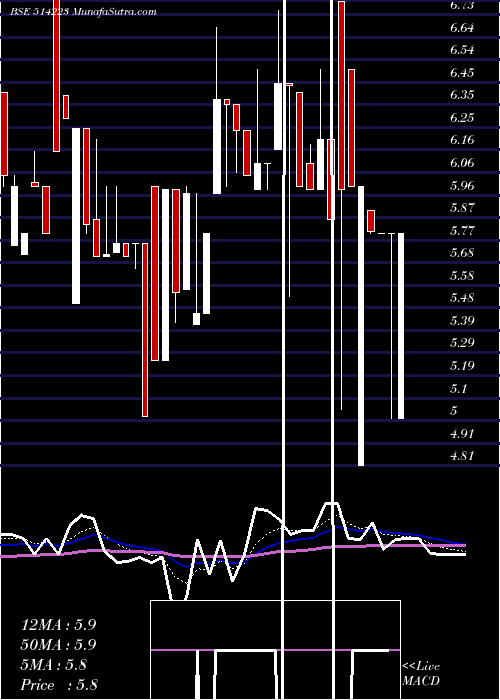Select the 5.77 price axis value
The image size is (500, 700).
pyautogui.click(x=462, y=231)
